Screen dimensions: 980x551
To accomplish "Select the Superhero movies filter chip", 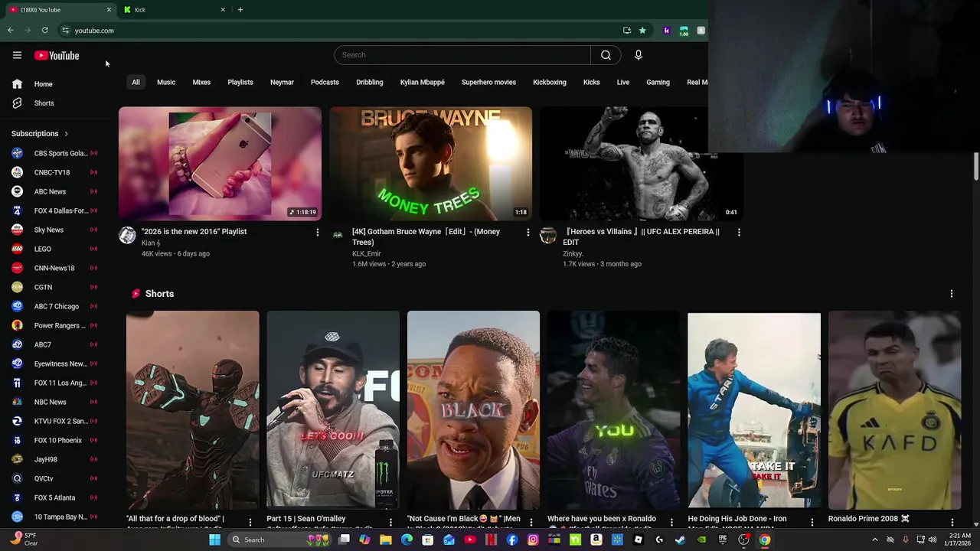I will [488, 83].
